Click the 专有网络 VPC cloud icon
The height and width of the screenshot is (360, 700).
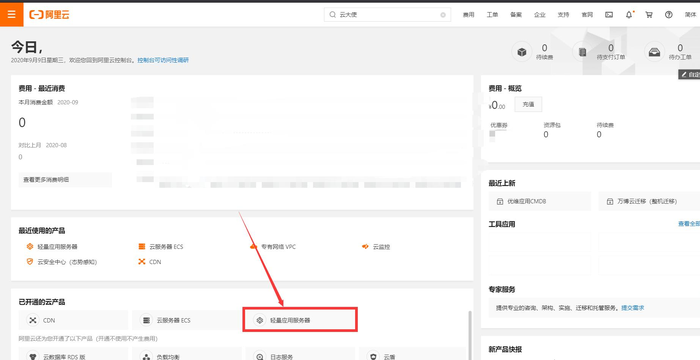(x=253, y=246)
